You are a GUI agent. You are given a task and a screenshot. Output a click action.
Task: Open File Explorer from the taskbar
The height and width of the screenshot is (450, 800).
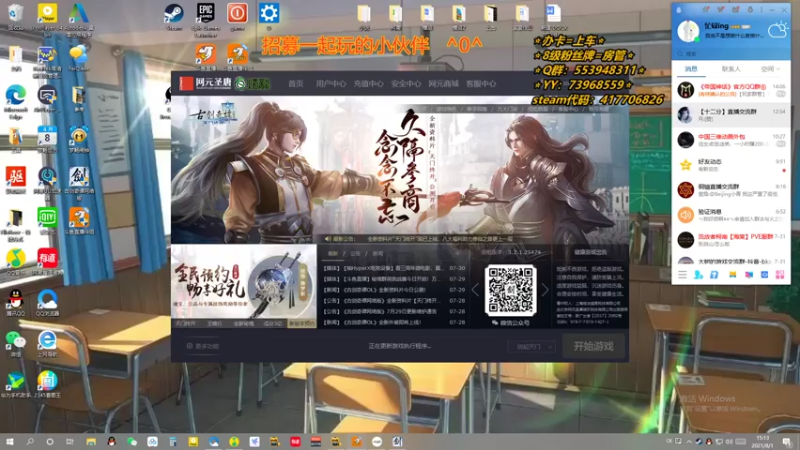91,442
